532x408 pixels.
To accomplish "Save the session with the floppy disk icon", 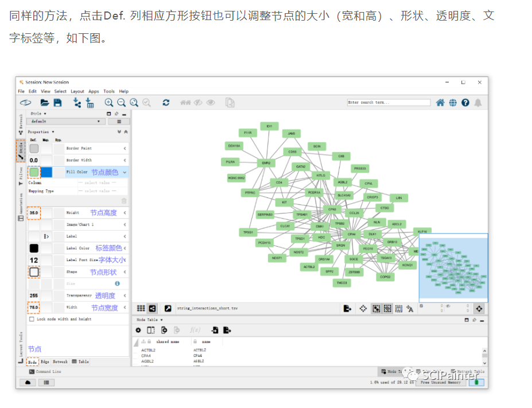I will [58, 102].
